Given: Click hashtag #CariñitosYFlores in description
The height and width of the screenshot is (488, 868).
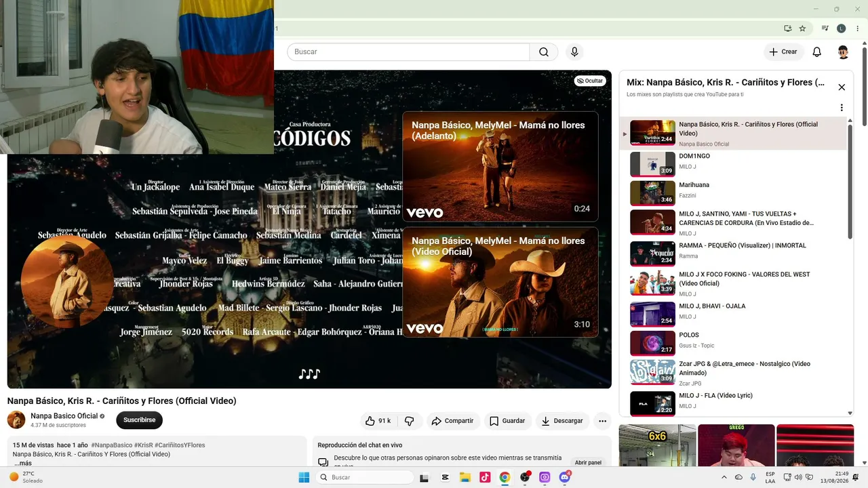Looking at the screenshot, I should point(180,445).
